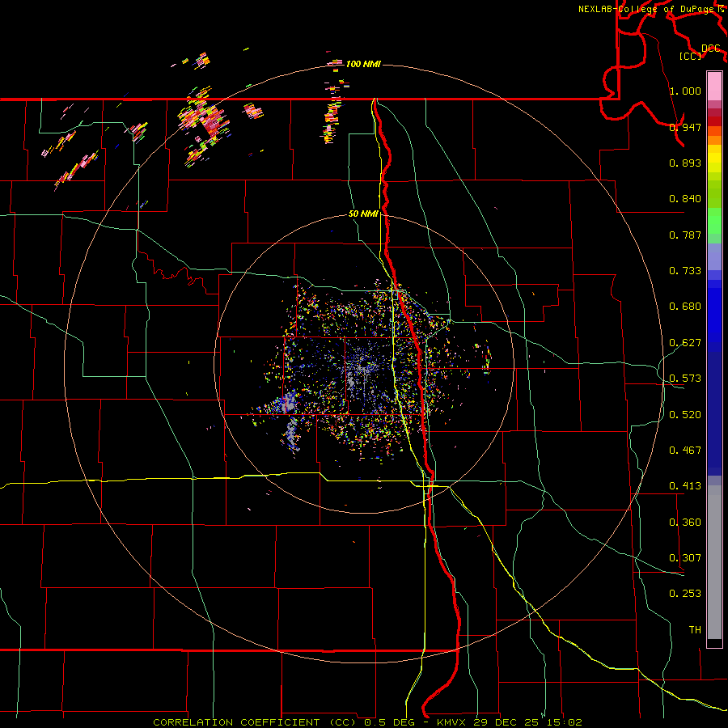Viewport: 728px width, 728px height.
Task: Click the 0.520 scale value
Action: click(x=685, y=415)
